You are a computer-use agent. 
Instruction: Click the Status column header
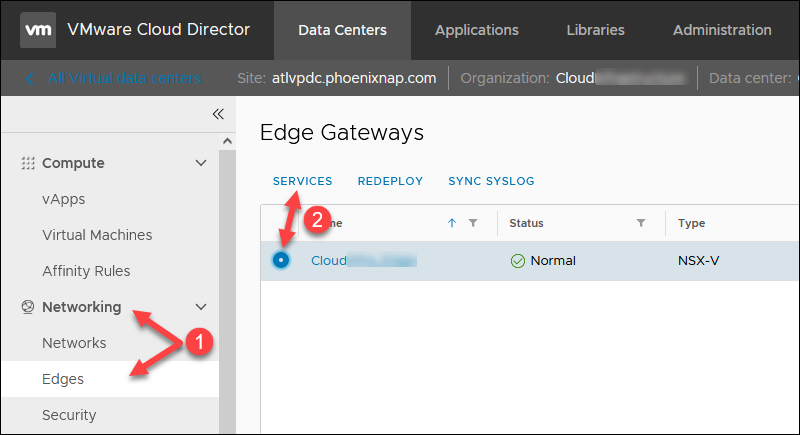coord(526,223)
